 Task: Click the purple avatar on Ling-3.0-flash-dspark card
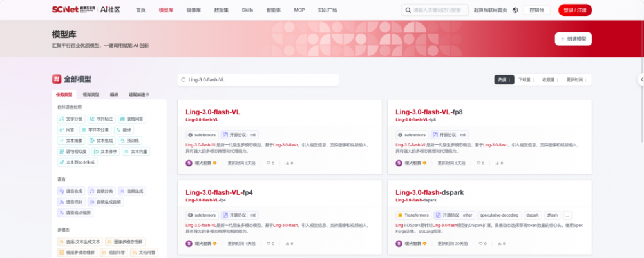click(399, 244)
